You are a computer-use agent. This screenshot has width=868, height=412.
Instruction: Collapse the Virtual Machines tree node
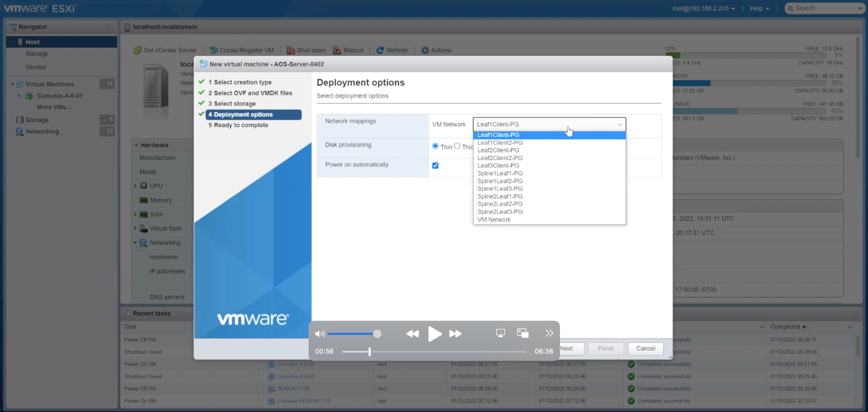pyautogui.click(x=13, y=84)
